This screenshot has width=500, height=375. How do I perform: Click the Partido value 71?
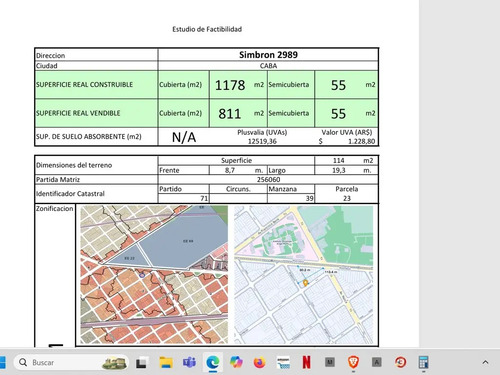pos(204,198)
